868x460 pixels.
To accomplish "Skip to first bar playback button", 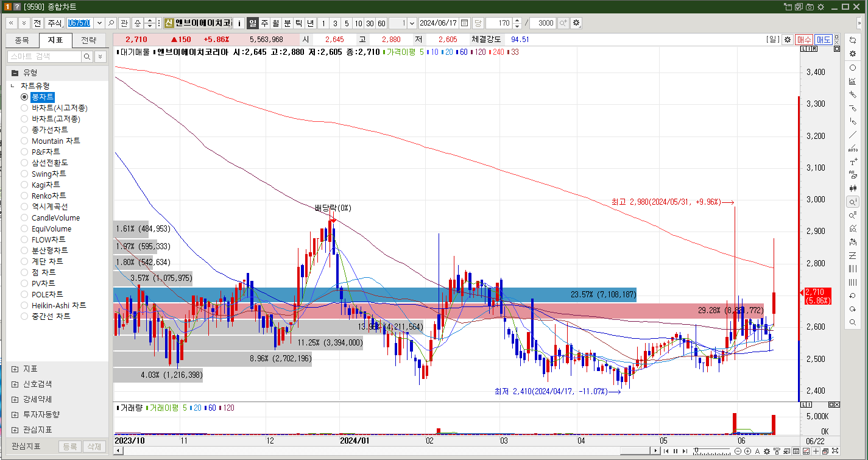I will click(x=666, y=451).
